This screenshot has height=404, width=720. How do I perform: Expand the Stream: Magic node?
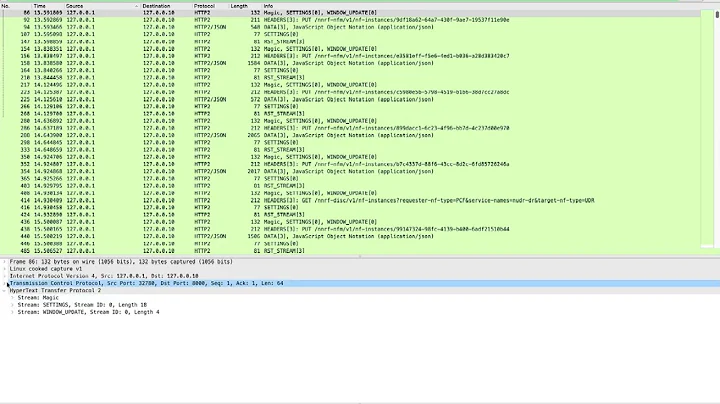point(12,298)
